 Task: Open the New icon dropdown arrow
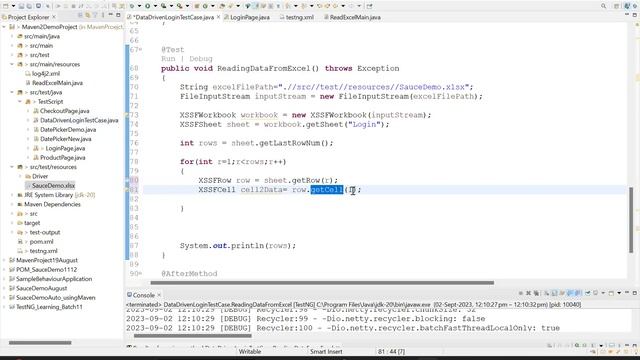click(13, 6)
